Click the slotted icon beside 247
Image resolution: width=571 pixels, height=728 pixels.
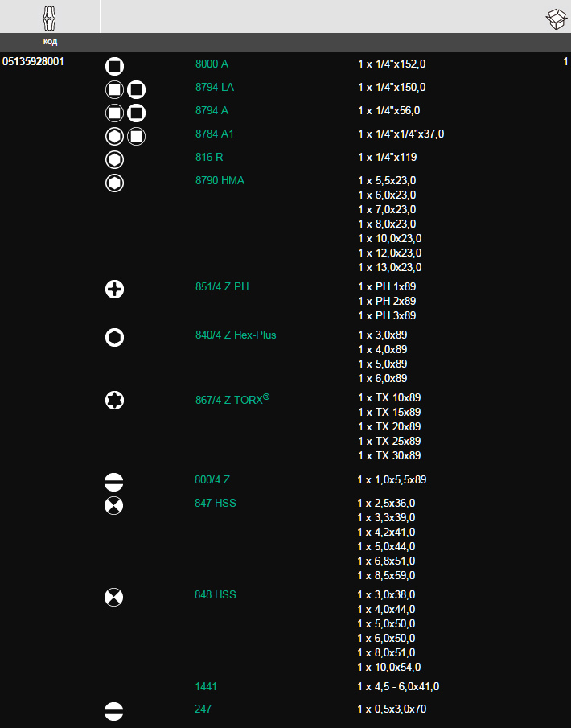click(113, 712)
